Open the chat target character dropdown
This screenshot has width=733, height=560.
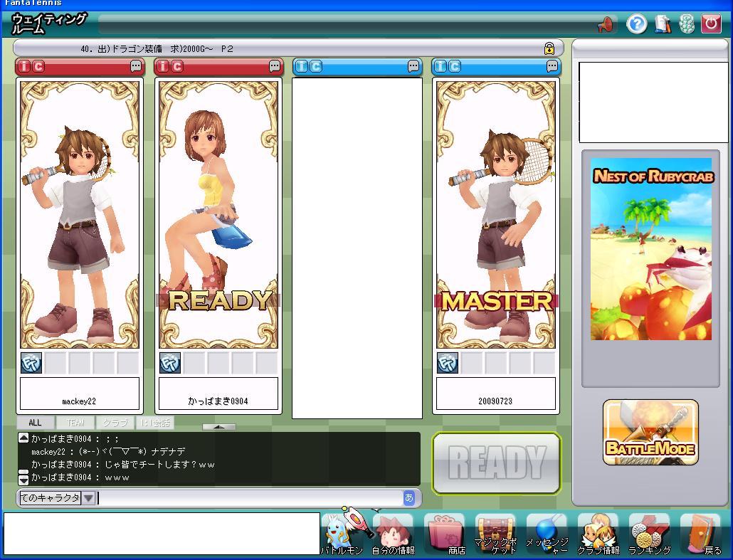click(88, 498)
